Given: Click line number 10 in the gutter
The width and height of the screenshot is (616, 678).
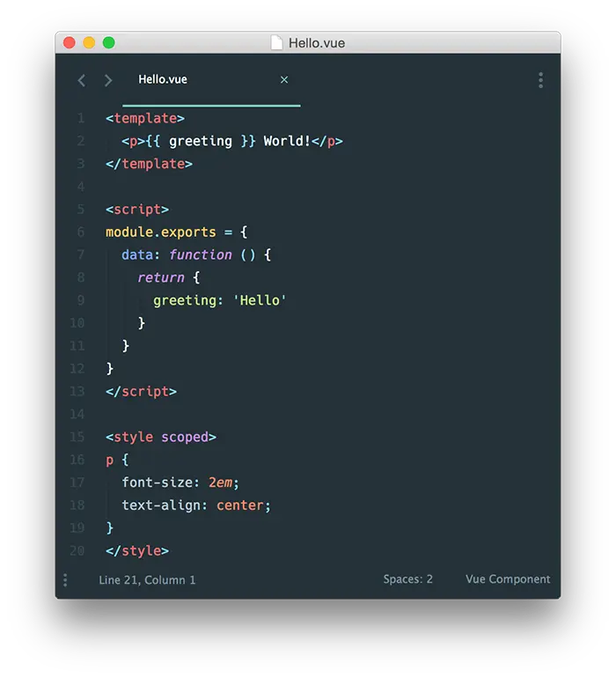Looking at the screenshot, I should pyautogui.click(x=77, y=323).
